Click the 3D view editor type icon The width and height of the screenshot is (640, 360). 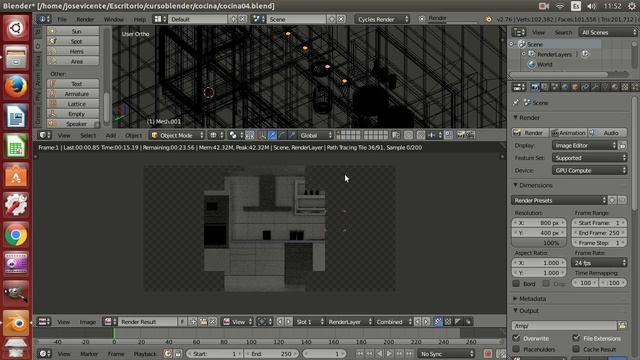point(44,135)
